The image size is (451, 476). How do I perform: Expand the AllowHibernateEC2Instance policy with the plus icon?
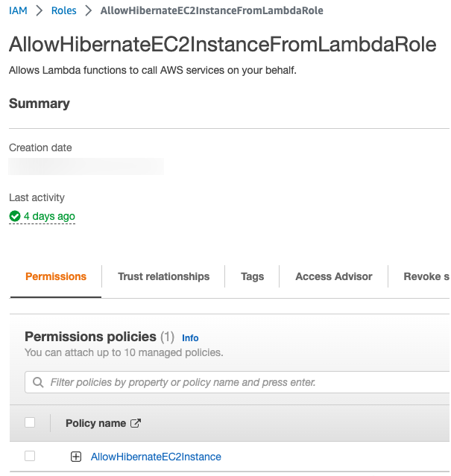pyautogui.click(x=75, y=457)
